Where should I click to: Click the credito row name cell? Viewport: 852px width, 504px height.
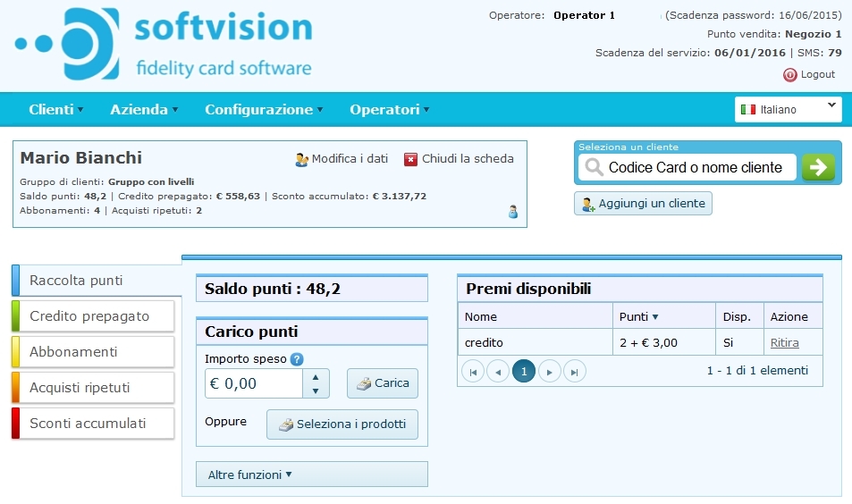point(536,342)
